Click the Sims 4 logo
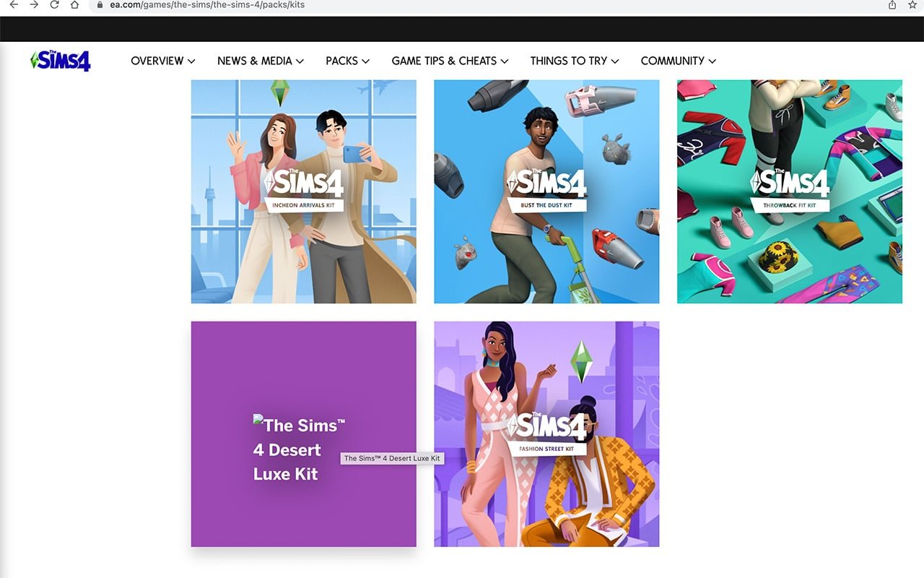This screenshot has height=578, width=924. pos(61,61)
